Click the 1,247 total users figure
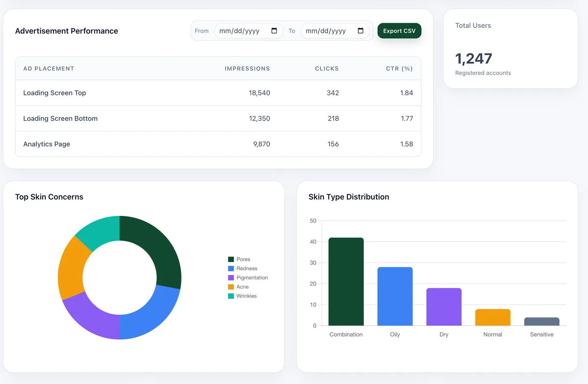The image size is (588, 384). [x=474, y=58]
